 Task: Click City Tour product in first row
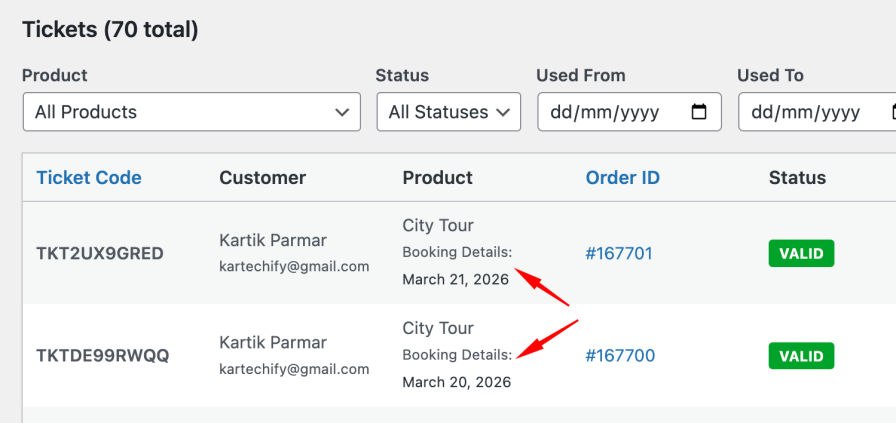coord(438,226)
